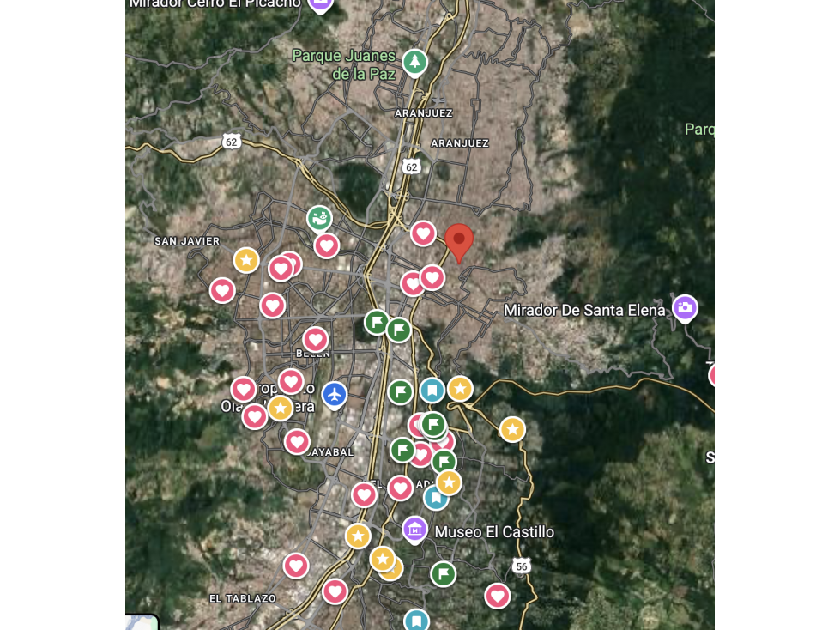Click the heart marker over the Belén label
Image resolution: width=840 pixels, height=630 pixels.
(x=316, y=340)
